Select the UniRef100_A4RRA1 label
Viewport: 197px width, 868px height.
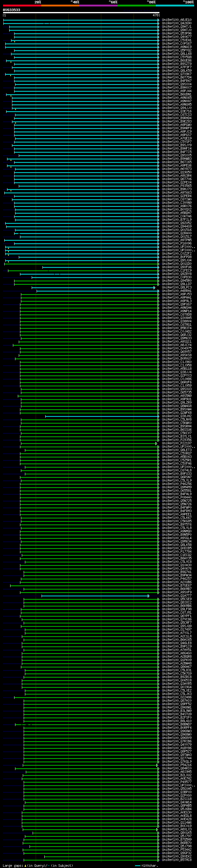click(x=176, y=291)
